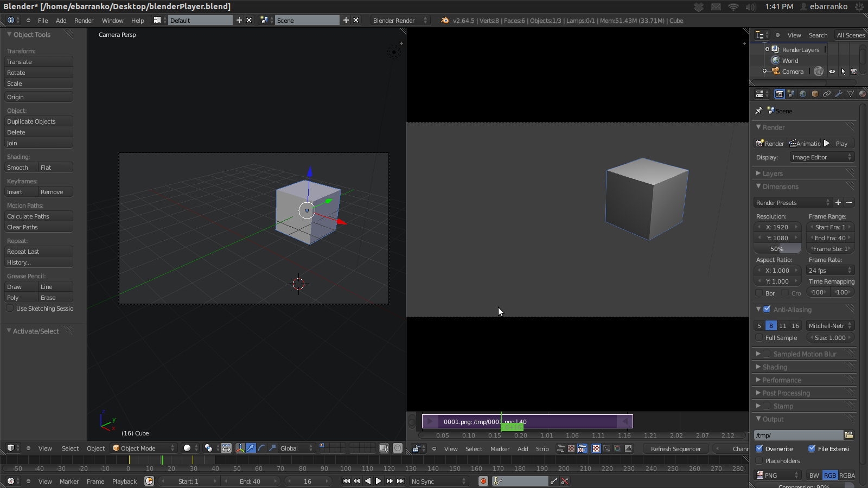This screenshot has width=868, height=488.
Task: Open the Render menu in top bar
Action: point(84,21)
